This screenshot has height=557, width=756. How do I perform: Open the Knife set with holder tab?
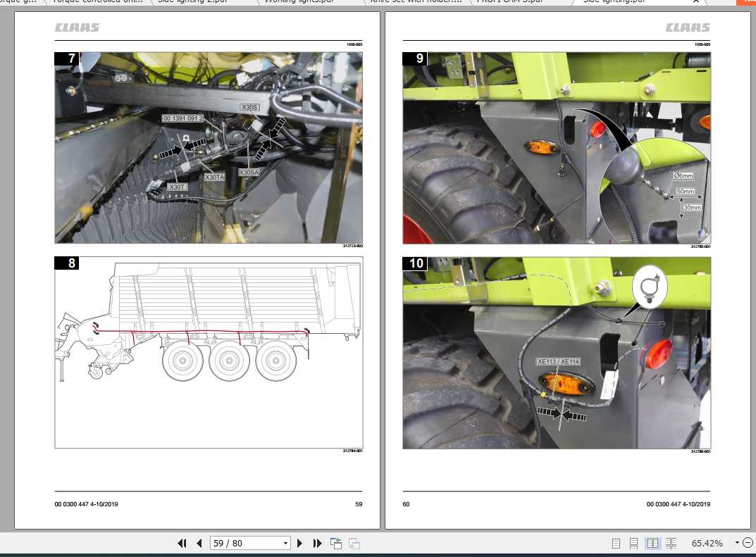click(416, 2)
